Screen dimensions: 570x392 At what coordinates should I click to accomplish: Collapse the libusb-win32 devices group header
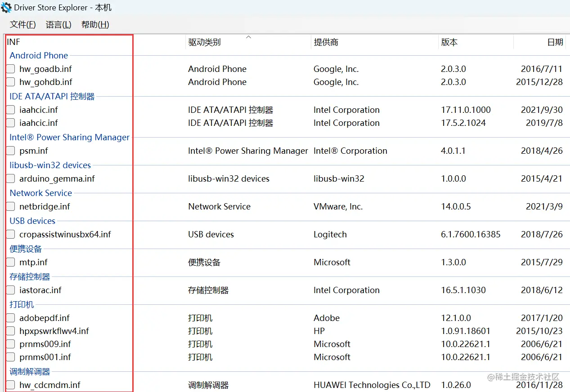50,165
